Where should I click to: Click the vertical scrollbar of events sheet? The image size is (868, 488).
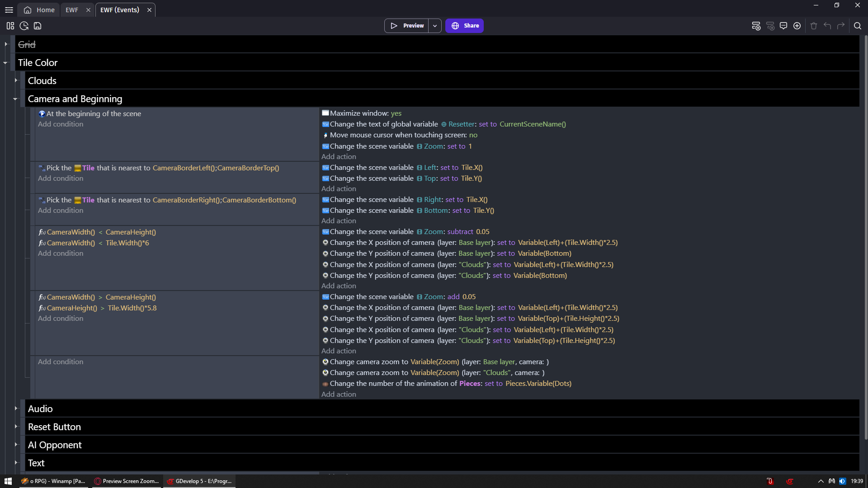point(865,226)
